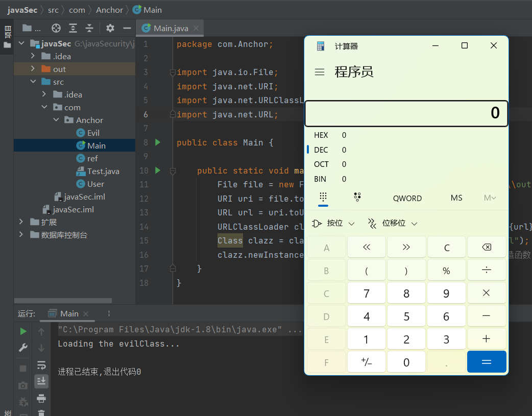The width and height of the screenshot is (532, 416).
Task: Run class Main from line 8 gutter
Action: 158,142
